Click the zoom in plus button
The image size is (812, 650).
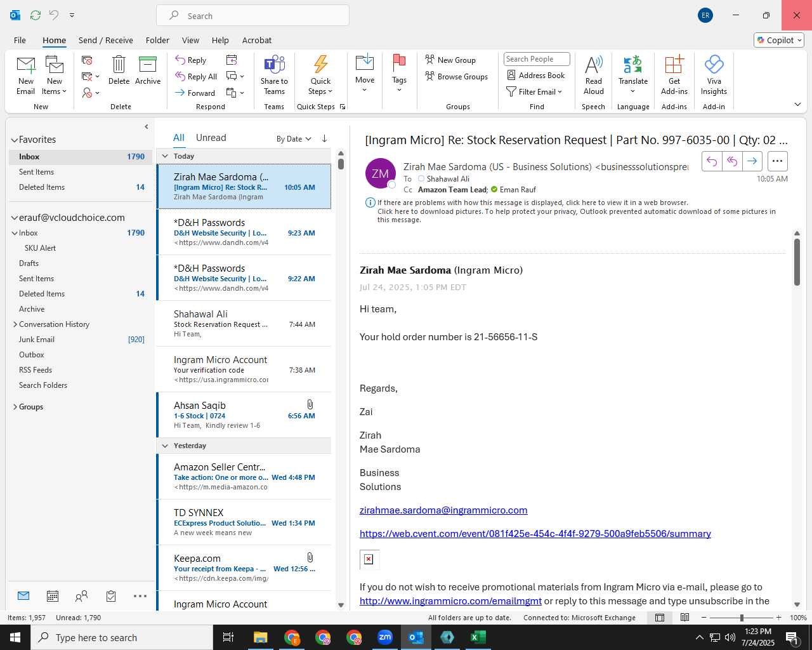pyautogui.click(x=779, y=618)
